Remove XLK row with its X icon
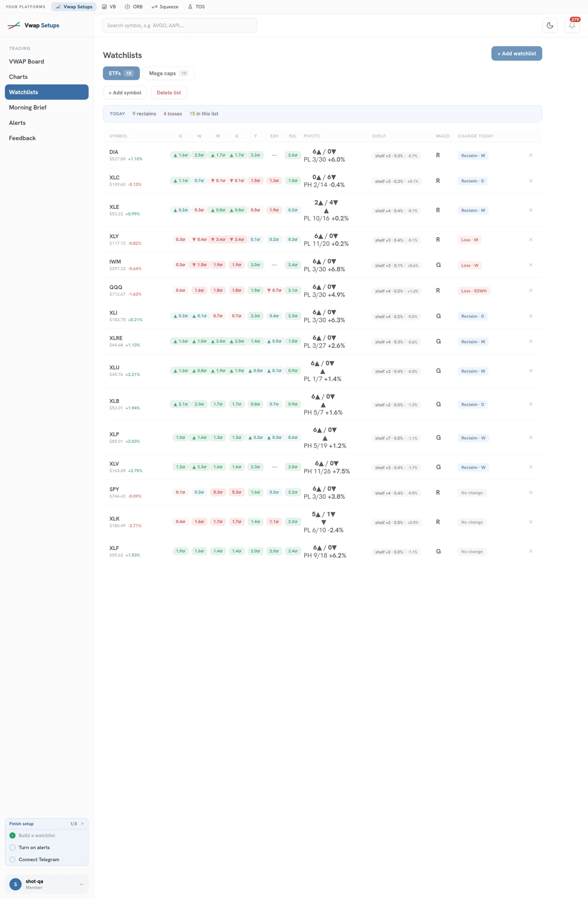This screenshot has height=899, width=588. [531, 522]
